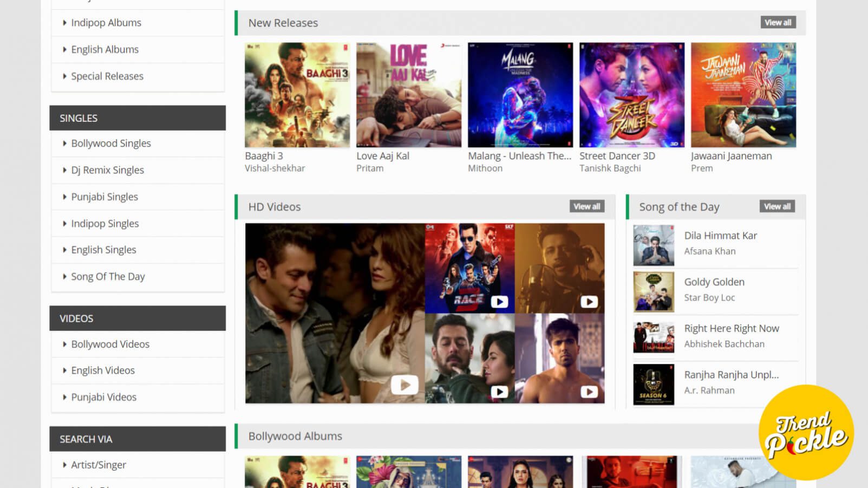
Task: Play the singer with headphones video
Action: click(559, 268)
